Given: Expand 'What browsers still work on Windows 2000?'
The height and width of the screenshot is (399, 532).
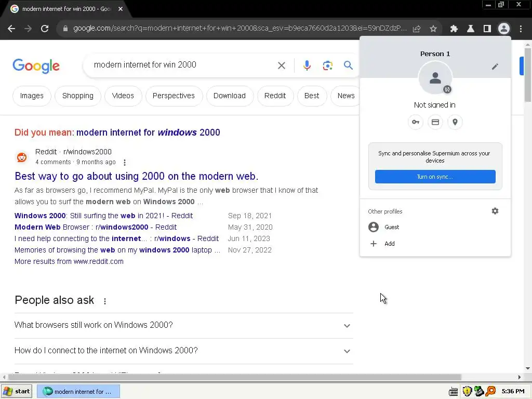Looking at the screenshot, I should point(183,325).
